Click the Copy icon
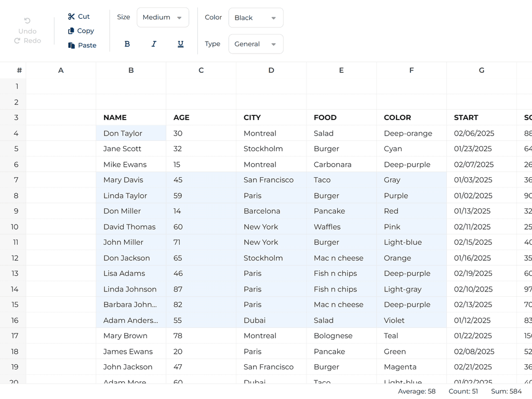Screen dimensions: 532x399 71,31
